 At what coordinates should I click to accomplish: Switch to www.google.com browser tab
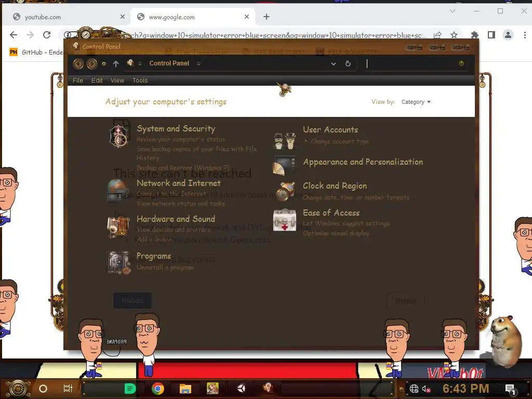point(192,17)
